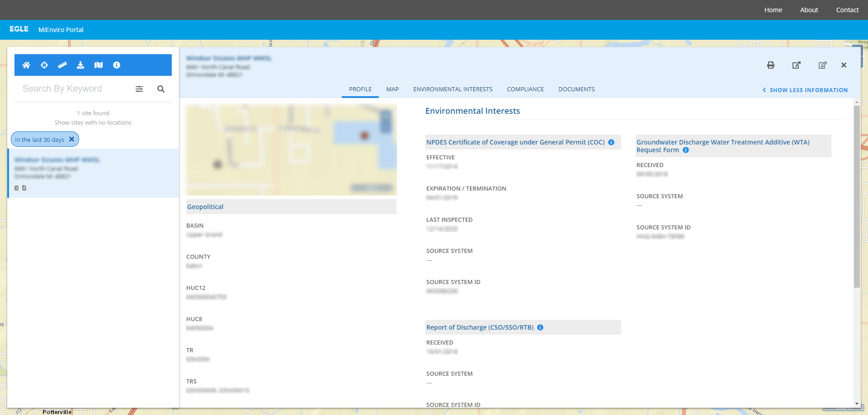Viewport: 868px width, 415px height.
Task: Click the LAST INSPECTED label
Action: pos(449,220)
